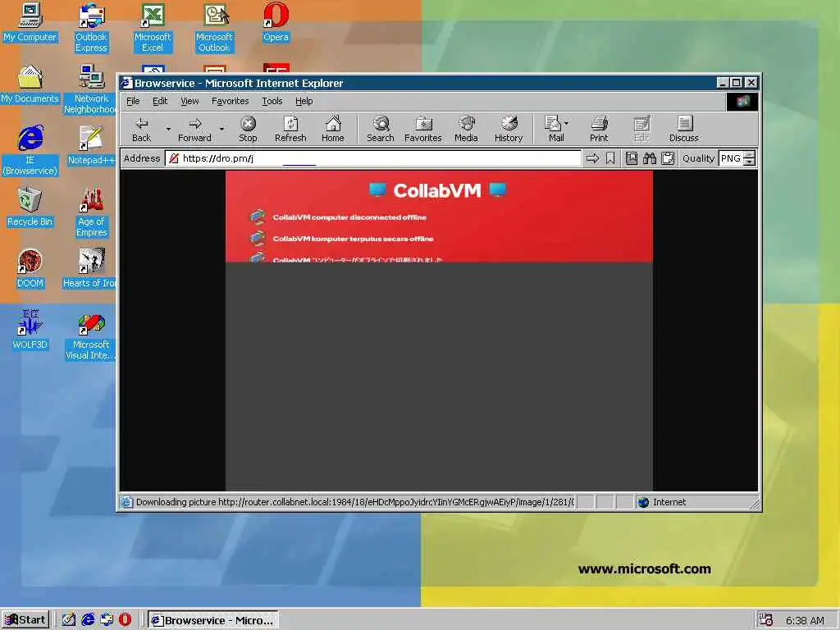Image resolution: width=840 pixels, height=630 pixels.
Task: Click the Back toolbar button
Action: tap(141, 130)
